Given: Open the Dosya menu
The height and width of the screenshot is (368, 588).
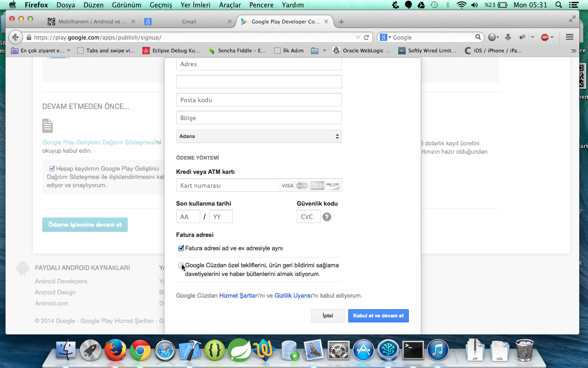Looking at the screenshot, I should tap(66, 5).
